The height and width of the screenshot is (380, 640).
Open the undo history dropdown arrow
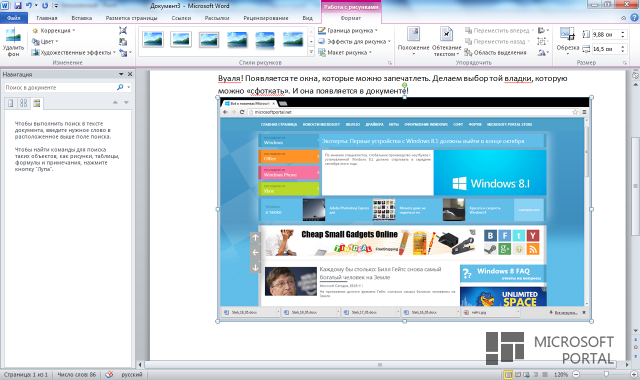(x=36, y=6)
